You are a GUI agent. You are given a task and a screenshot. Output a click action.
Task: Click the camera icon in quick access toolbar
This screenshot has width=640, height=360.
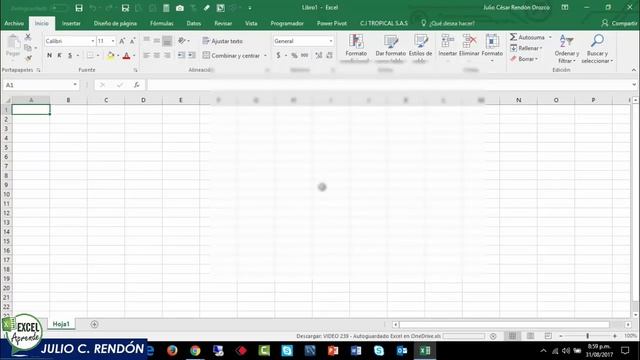[x=180, y=8]
